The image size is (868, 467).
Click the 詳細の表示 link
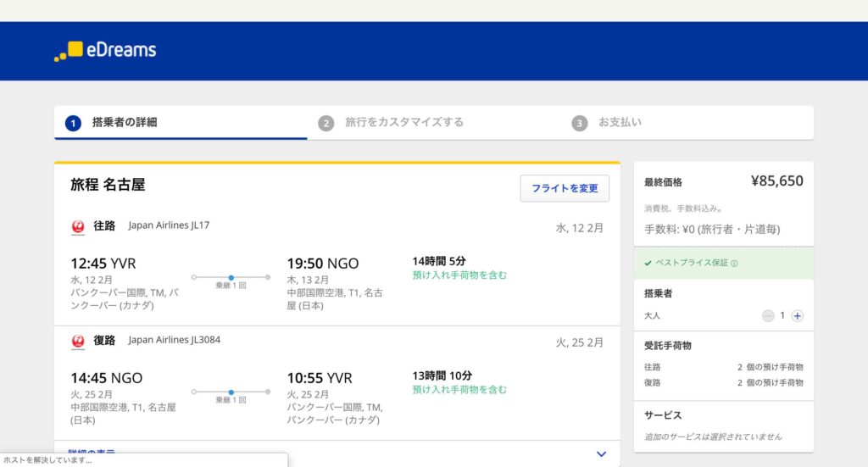(x=92, y=453)
